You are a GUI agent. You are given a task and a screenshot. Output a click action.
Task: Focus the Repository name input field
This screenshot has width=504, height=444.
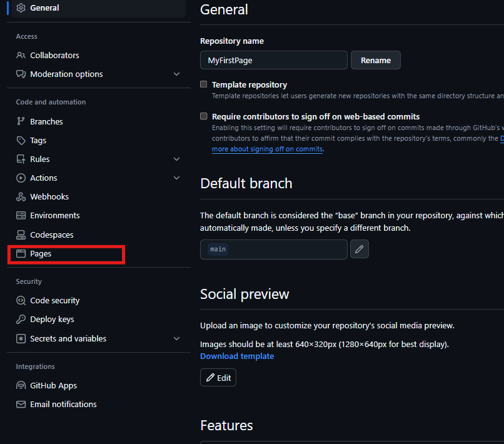(274, 60)
